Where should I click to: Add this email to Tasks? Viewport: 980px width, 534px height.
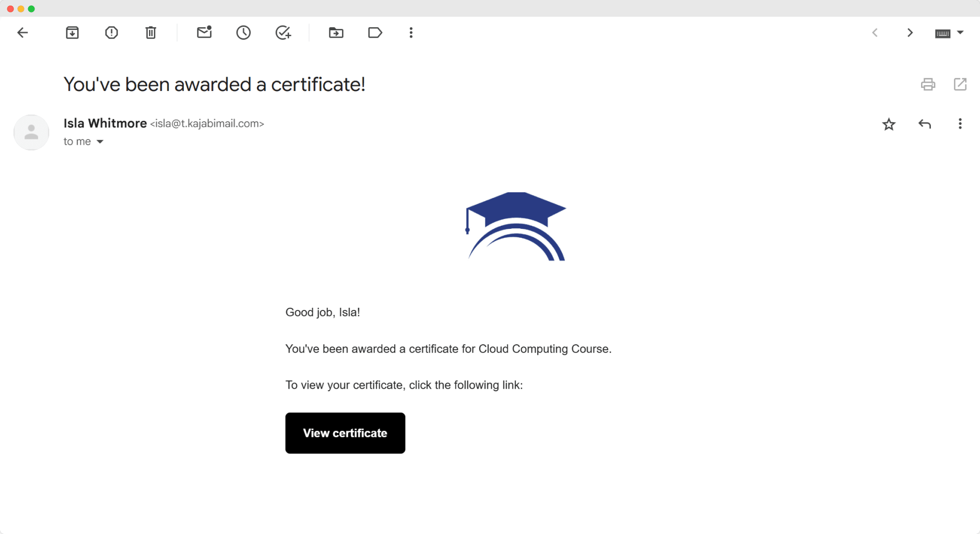tap(283, 33)
